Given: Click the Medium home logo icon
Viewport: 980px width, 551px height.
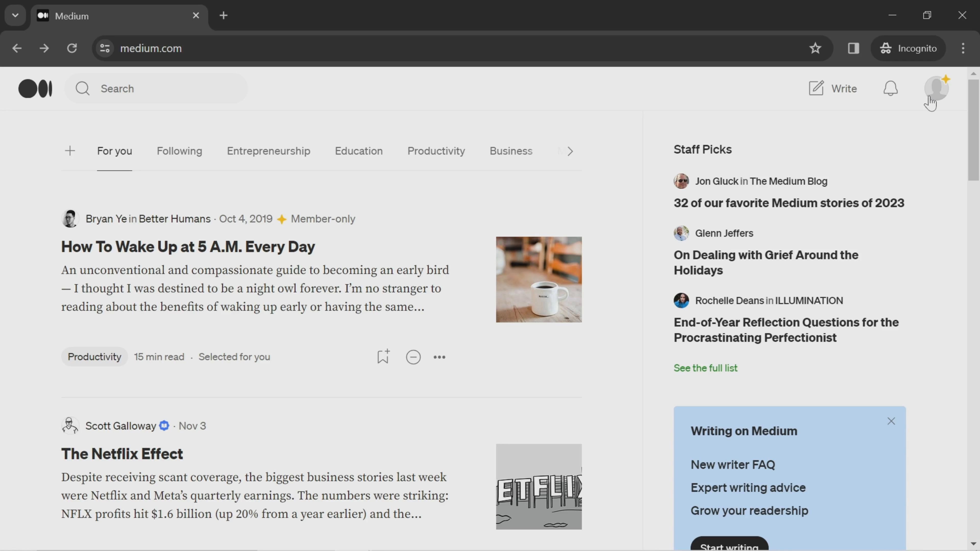Looking at the screenshot, I should pos(35,88).
